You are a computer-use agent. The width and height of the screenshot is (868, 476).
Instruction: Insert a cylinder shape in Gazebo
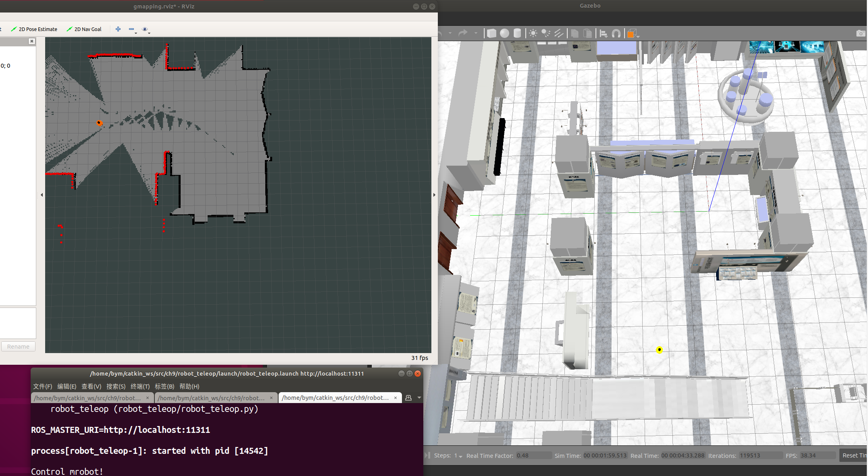[517, 33]
